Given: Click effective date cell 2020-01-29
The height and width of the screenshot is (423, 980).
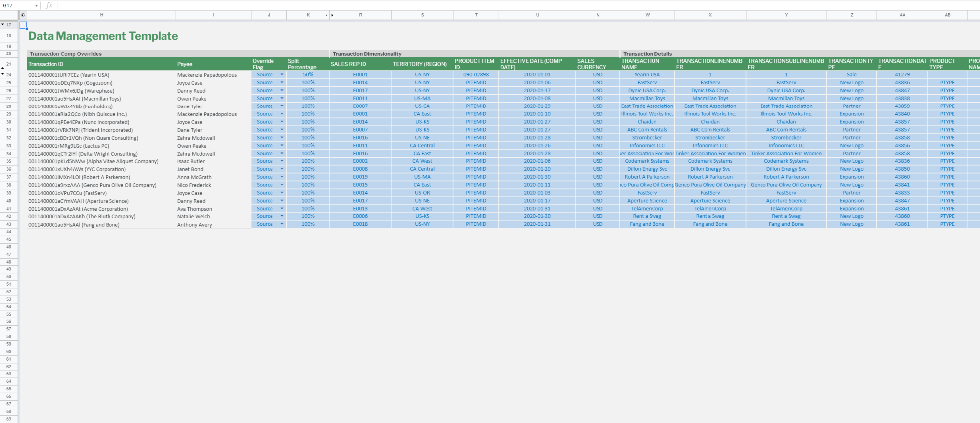Looking at the screenshot, I should point(538,106).
